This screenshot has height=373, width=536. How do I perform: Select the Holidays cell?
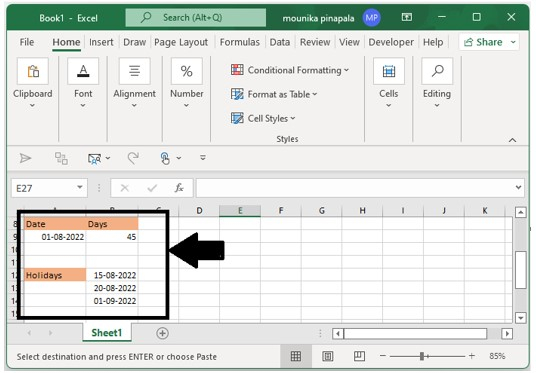(55, 275)
